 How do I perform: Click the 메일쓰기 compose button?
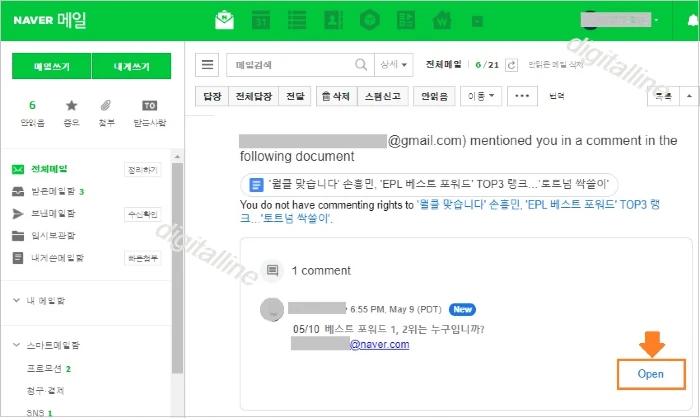click(51, 66)
